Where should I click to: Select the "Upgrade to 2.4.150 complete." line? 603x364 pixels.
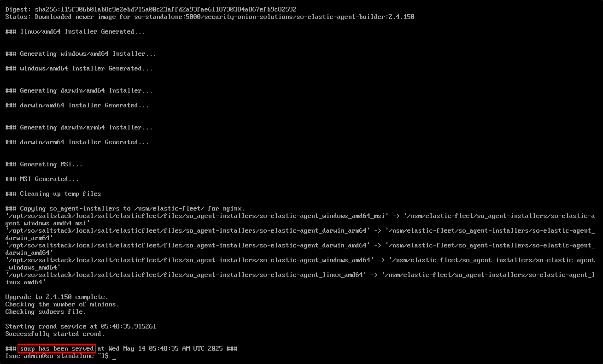click(57, 297)
